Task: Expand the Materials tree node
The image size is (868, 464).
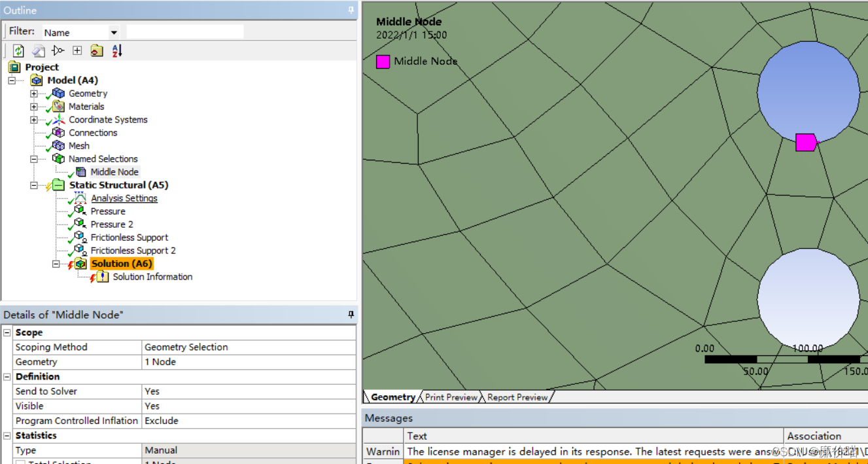Action: click(x=33, y=107)
